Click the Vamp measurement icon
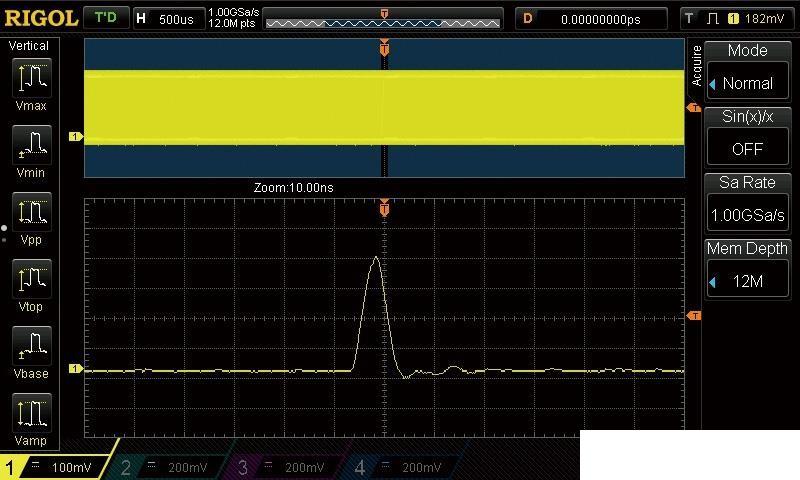Image resolution: width=800 pixels, height=480 pixels. tap(31, 413)
